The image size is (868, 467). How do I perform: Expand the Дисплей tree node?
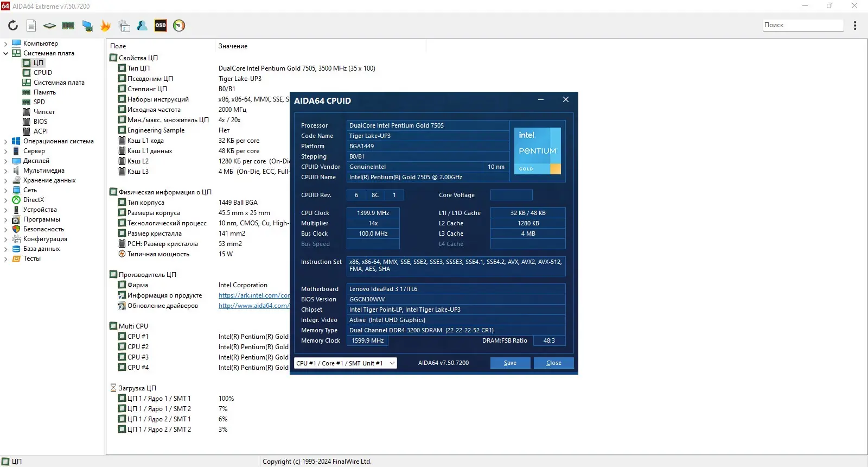tap(6, 161)
